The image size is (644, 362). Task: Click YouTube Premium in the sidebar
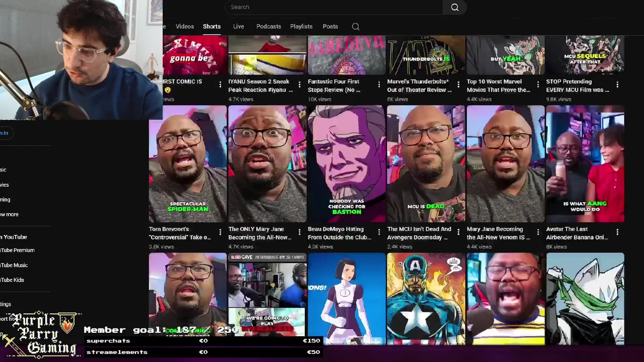(17, 250)
